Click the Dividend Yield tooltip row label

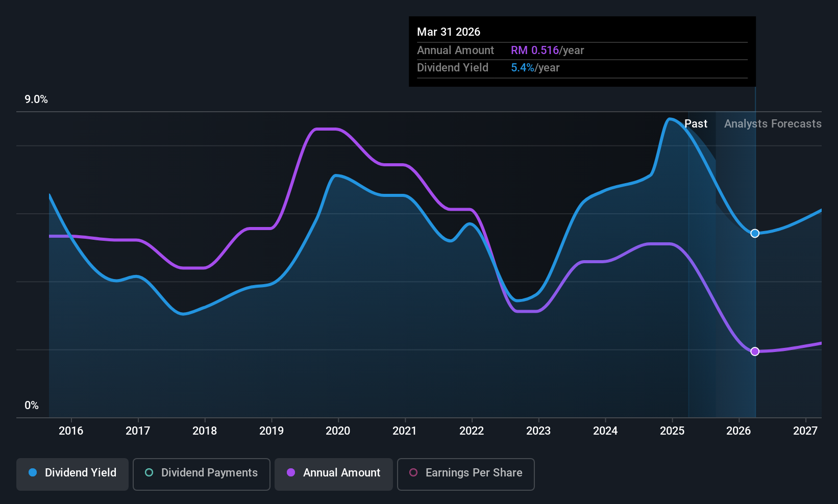(453, 68)
